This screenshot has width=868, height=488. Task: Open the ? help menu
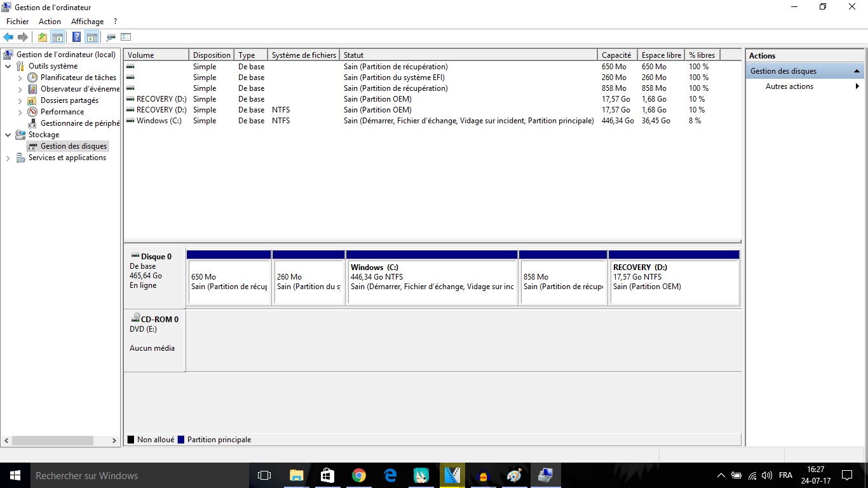pyautogui.click(x=115, y=22)
